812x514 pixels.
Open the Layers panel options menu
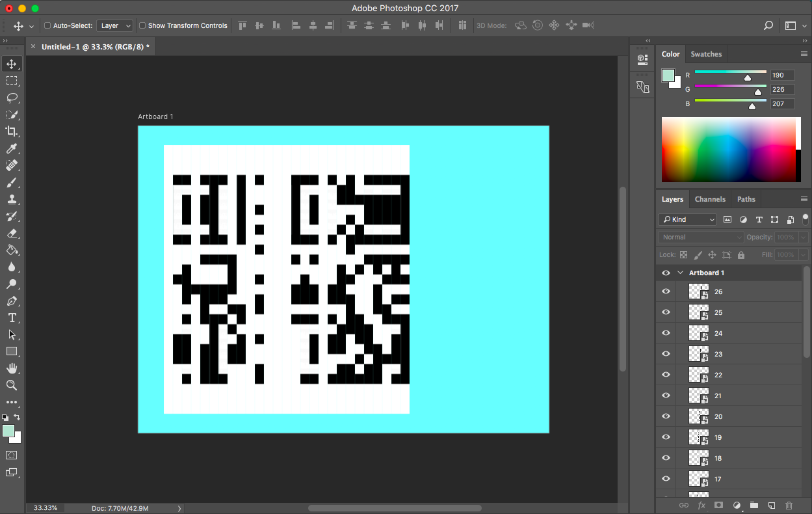pos(804,199)
